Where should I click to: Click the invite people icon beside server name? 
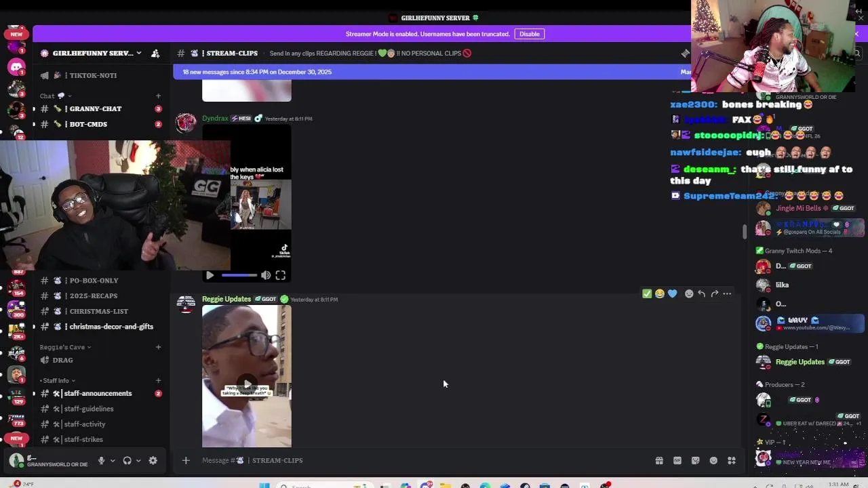click(x=155, y=53)
